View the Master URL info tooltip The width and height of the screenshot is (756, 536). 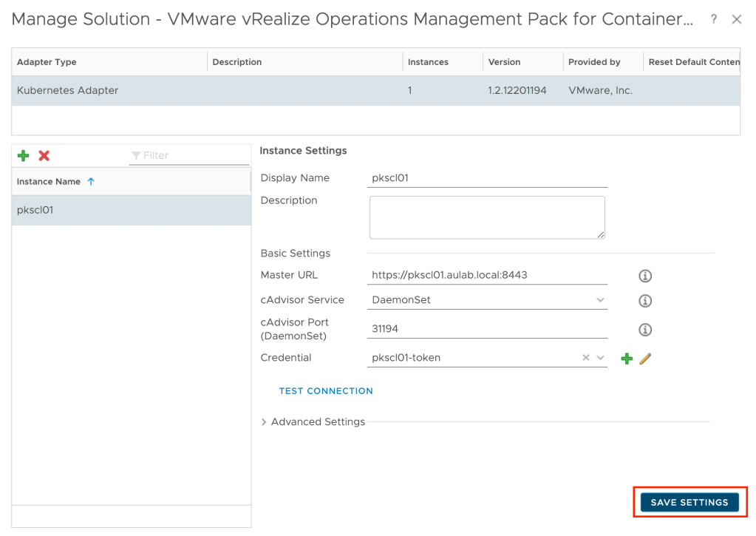644,276
